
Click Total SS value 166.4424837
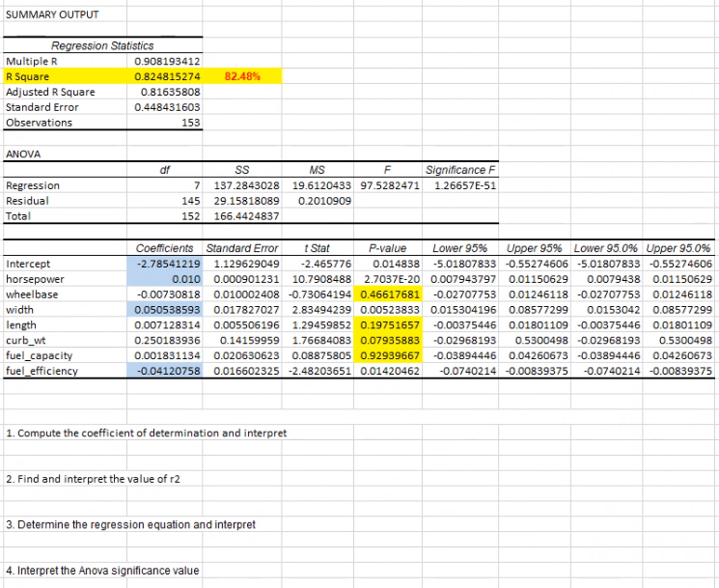246,216
